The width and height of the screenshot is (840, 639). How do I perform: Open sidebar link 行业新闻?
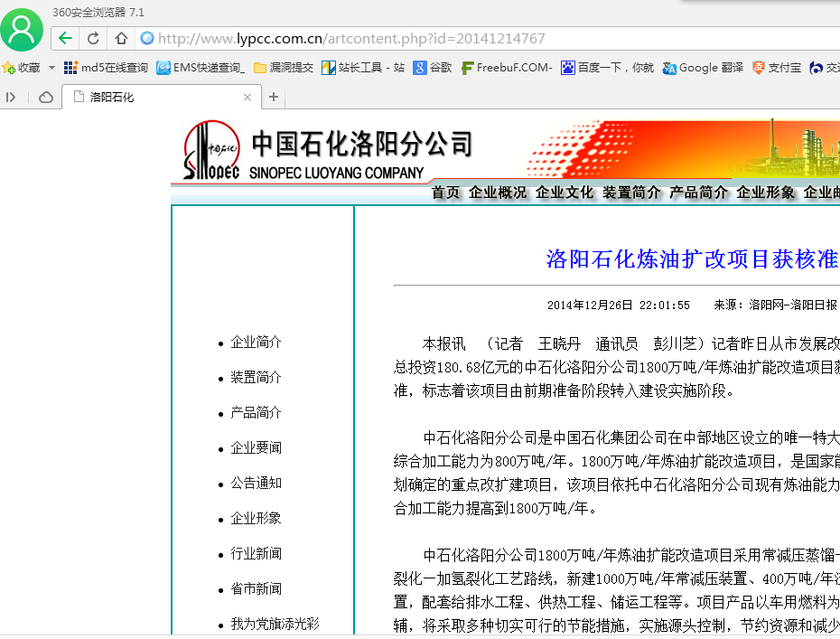click(256, 554)
